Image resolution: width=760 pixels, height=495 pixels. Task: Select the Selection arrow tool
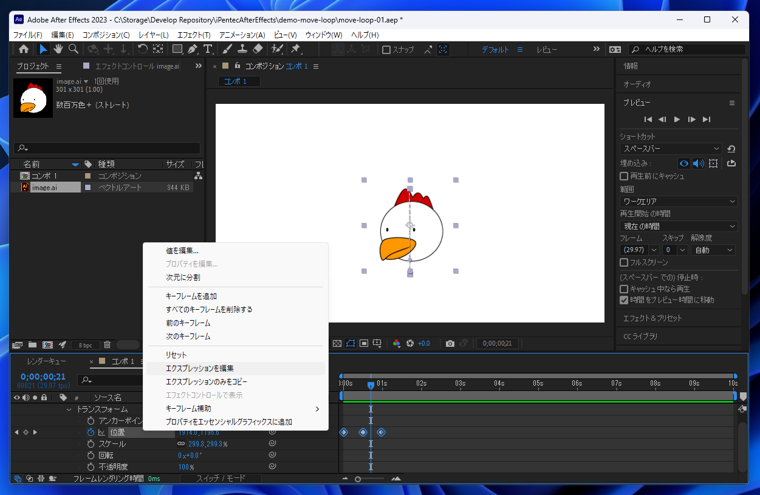pos(43,49)
